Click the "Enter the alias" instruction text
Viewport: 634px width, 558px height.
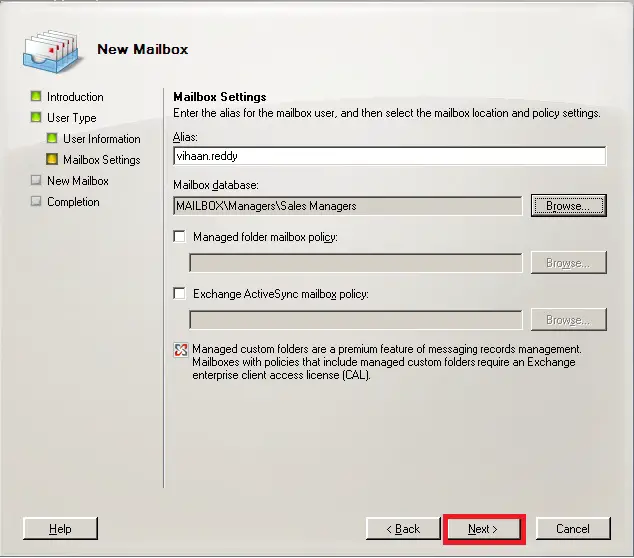[x=387, y=113]
